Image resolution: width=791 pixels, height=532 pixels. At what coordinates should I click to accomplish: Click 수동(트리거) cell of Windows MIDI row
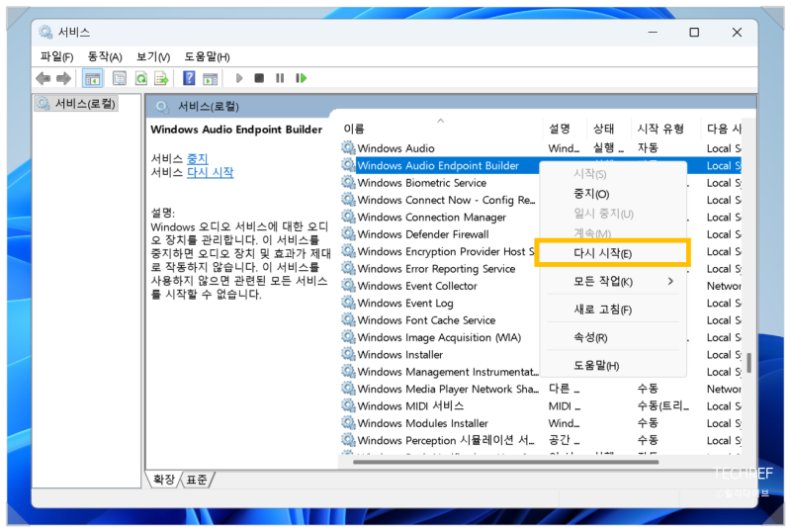click(662, 405)
